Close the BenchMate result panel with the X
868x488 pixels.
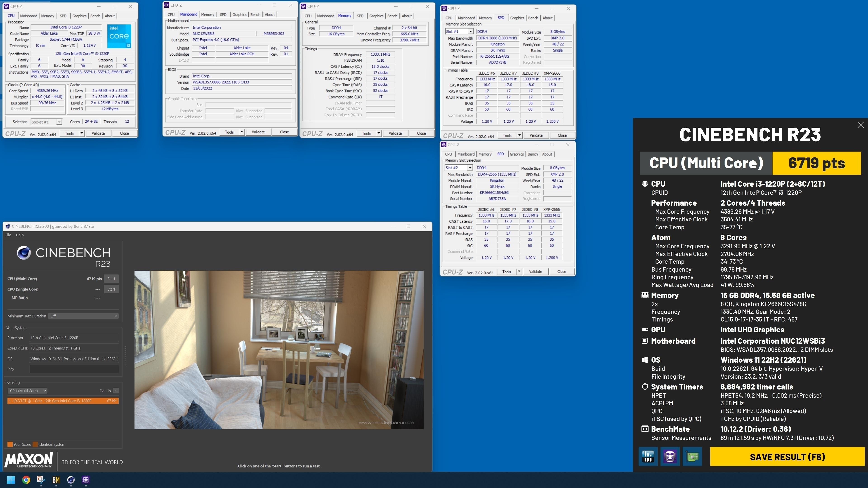pyautogui.click(x=861, y=125)
